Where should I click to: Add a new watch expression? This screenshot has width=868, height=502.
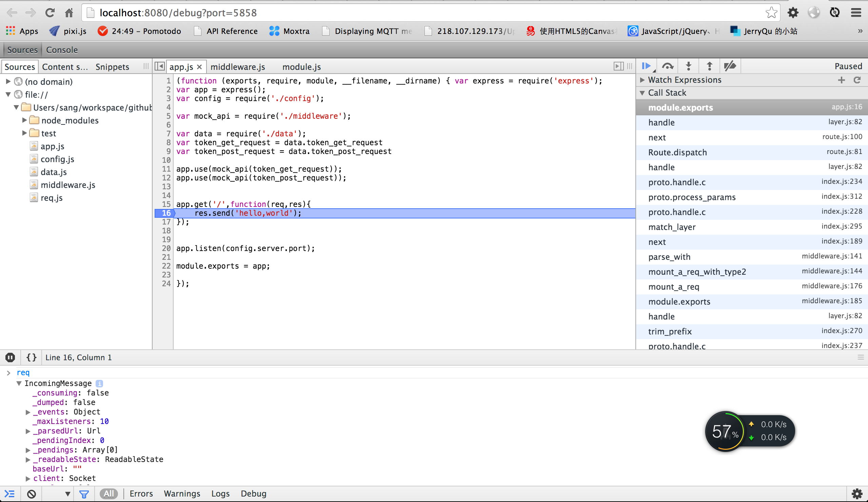tap(842, 80)
